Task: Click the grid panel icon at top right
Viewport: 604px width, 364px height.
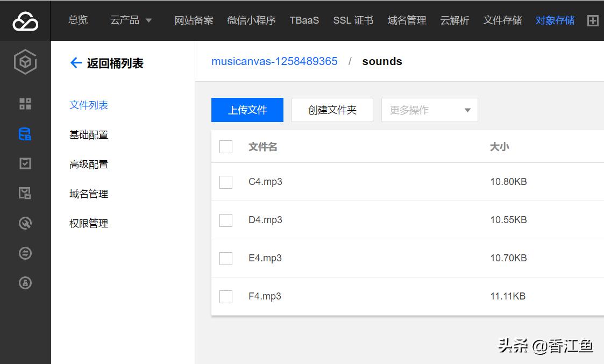Action: [x=593, y=20]
